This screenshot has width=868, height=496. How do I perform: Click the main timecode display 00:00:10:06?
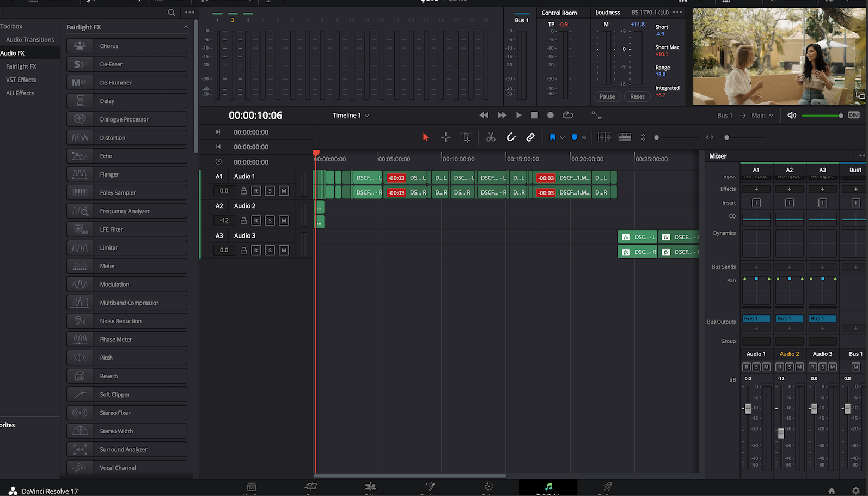[x=255, y=115]
